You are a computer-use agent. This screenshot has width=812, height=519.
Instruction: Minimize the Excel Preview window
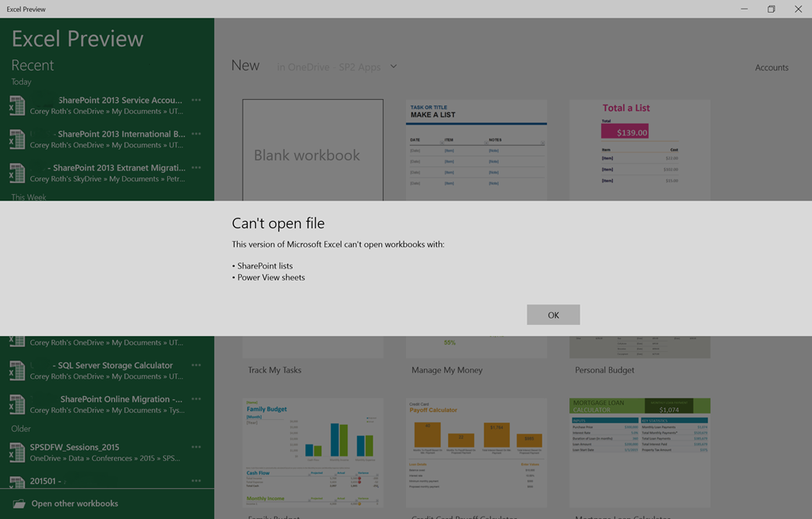coord(744,9)
